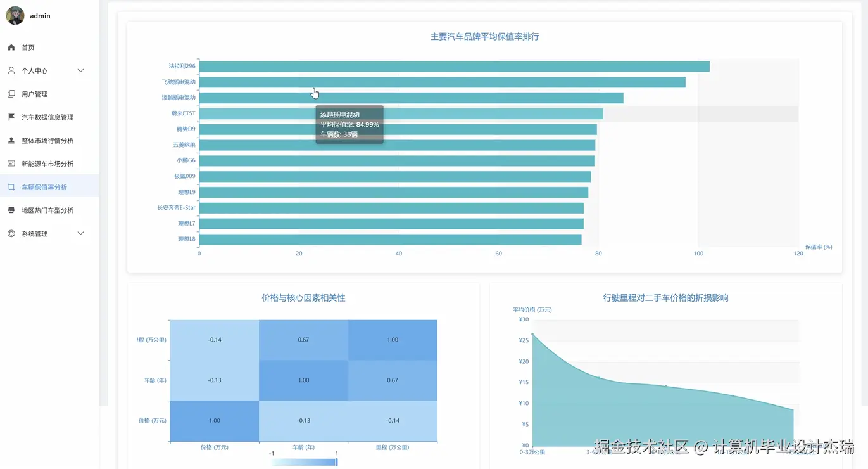Click the 主要汽车品牌平均保值率排行 chart title

pyautogui.click(x=484, y=37)
